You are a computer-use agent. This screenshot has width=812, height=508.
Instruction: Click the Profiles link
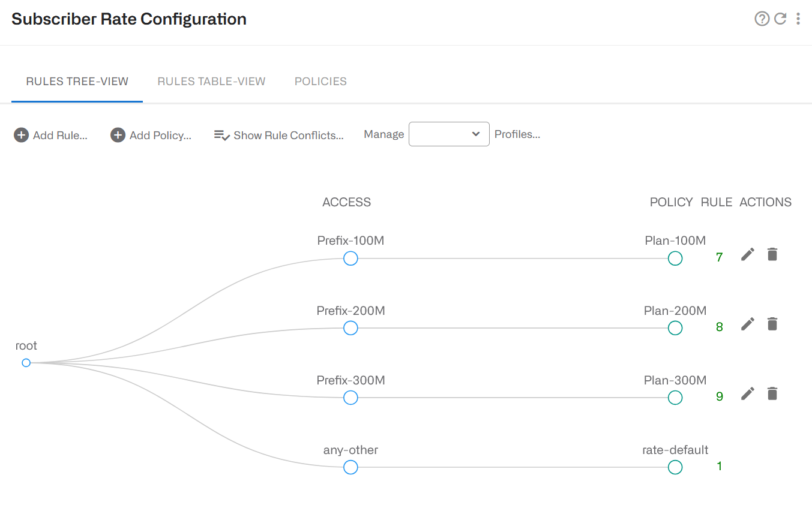coord(517,134)
